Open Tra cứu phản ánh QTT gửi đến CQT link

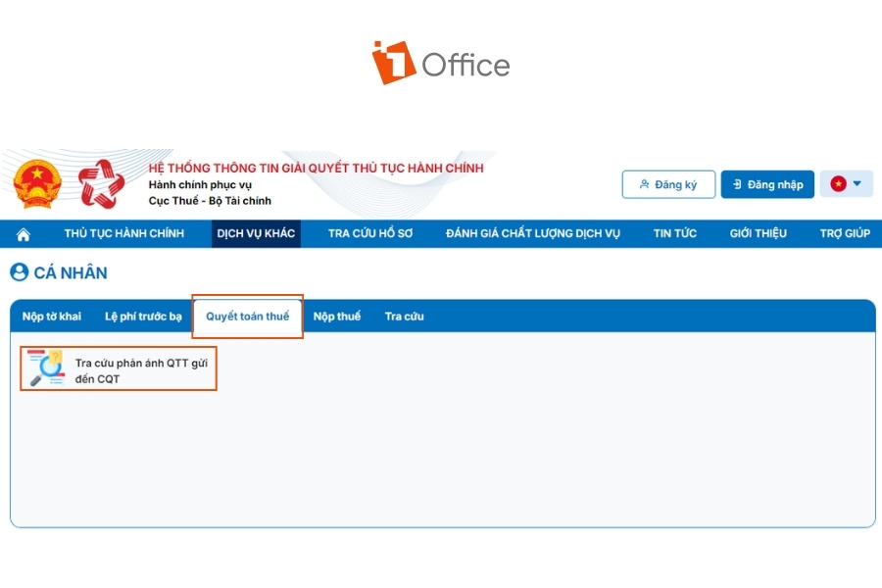(x=141, y=370)
